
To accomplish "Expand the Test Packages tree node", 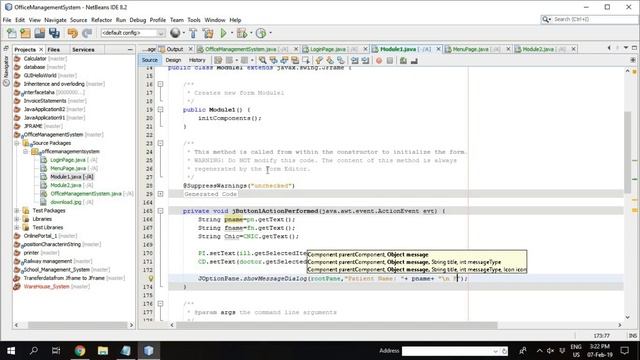I will pyautogui.click(x=17, y=211).
